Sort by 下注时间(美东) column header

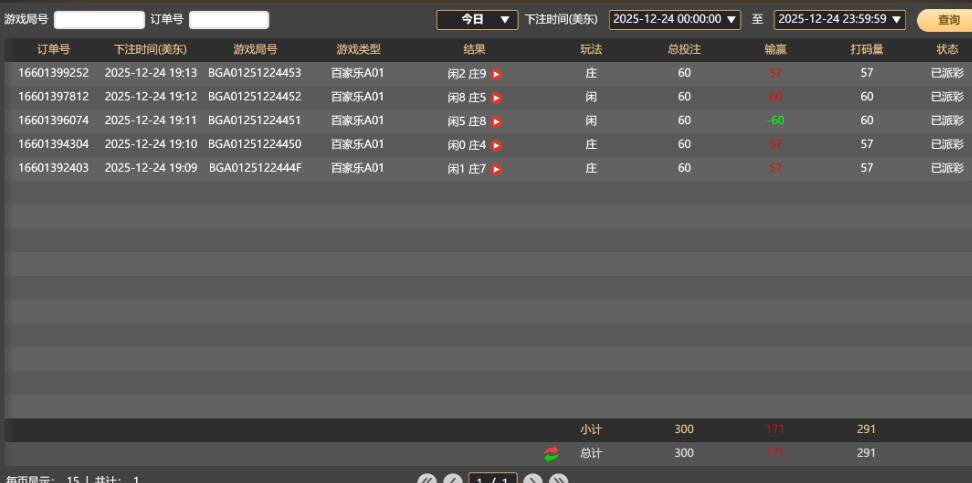[150, 49]
